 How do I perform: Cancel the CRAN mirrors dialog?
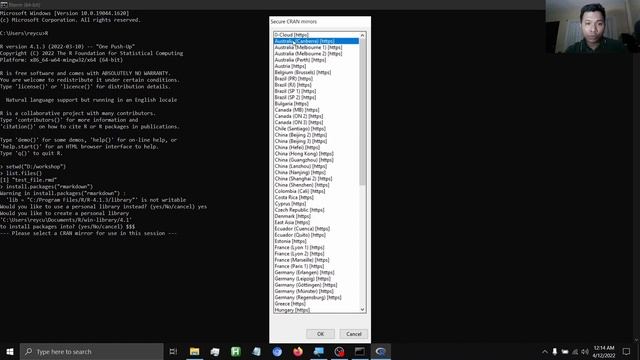pos(353,334)
